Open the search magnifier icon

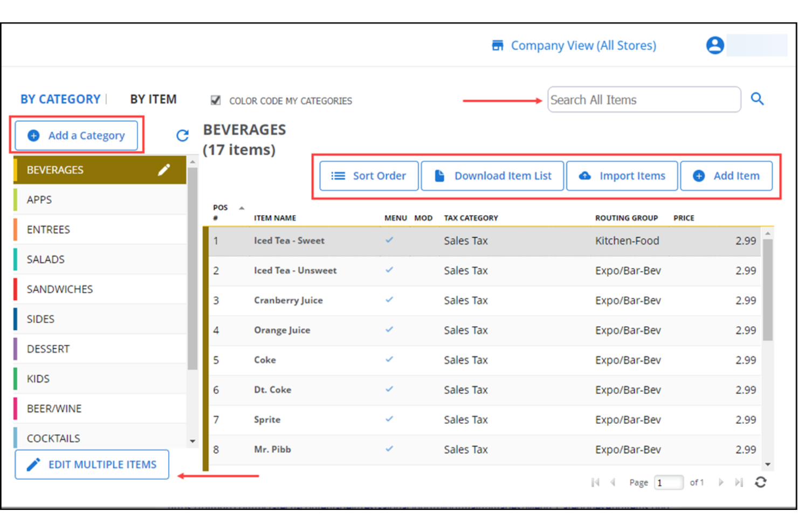tap(758, 99)
